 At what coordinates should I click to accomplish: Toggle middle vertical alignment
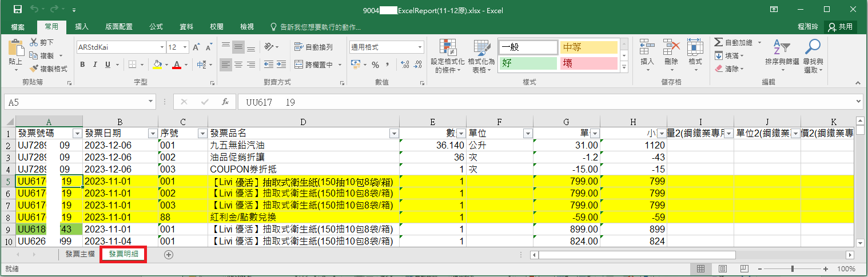[238, 47]
